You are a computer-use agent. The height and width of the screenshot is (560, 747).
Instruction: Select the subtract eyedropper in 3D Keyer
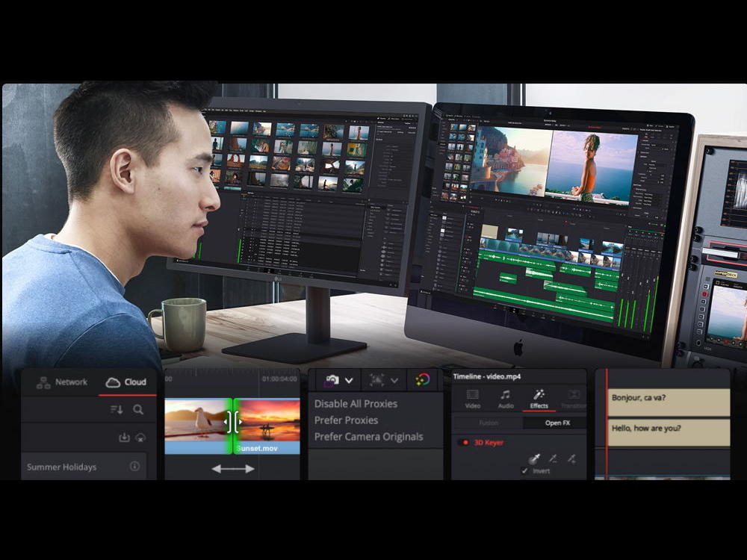pos(553,458)
